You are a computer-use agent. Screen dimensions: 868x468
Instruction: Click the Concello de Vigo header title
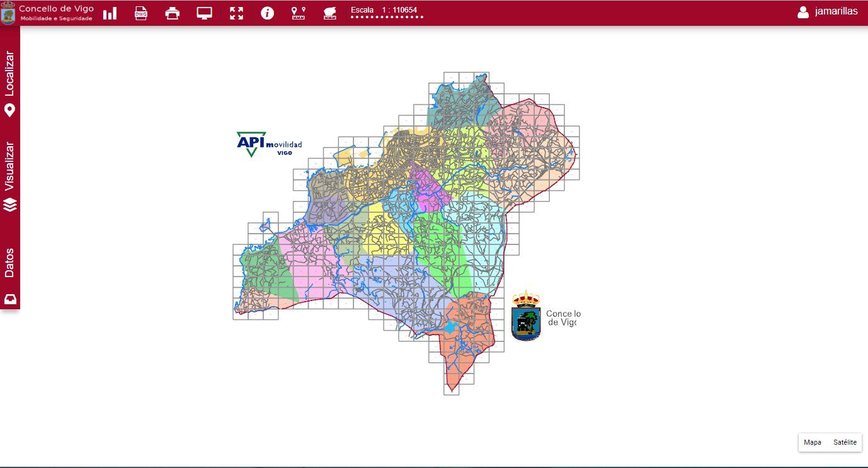(x=56, y=9)
